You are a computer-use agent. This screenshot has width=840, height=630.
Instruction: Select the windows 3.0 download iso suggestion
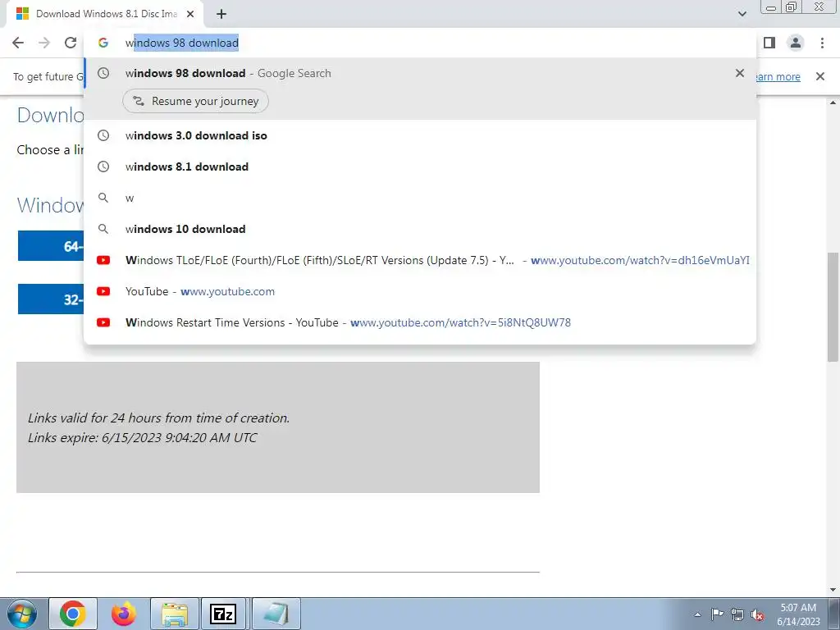click(420, 135)
